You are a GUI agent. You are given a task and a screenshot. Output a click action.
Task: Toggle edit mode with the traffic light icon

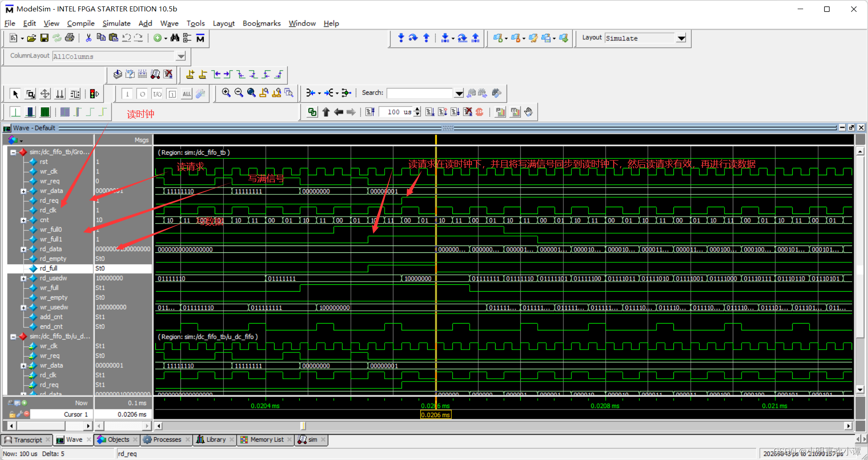point(93,94)
